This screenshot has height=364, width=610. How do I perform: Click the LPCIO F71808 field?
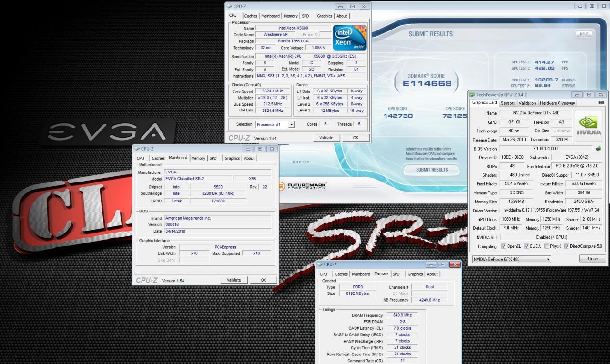point(218,201)
